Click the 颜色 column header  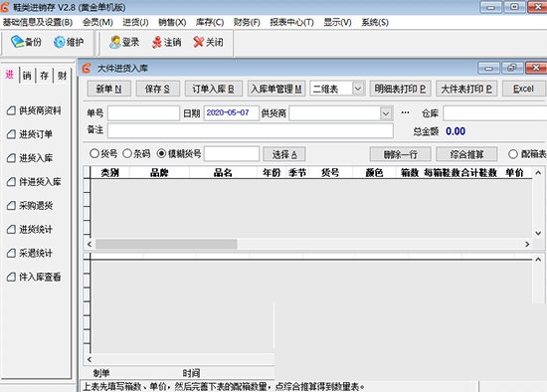point(374,172)
